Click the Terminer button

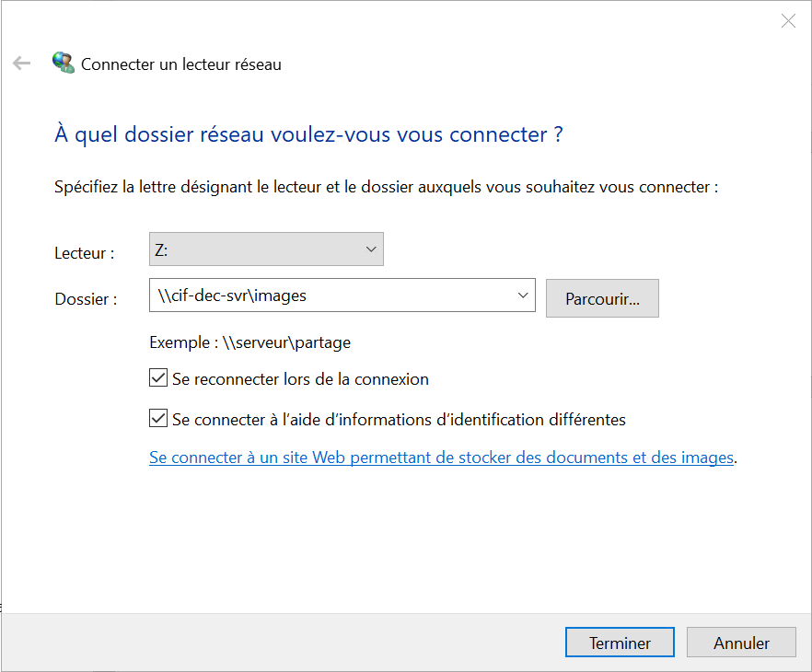coord(620,643)
